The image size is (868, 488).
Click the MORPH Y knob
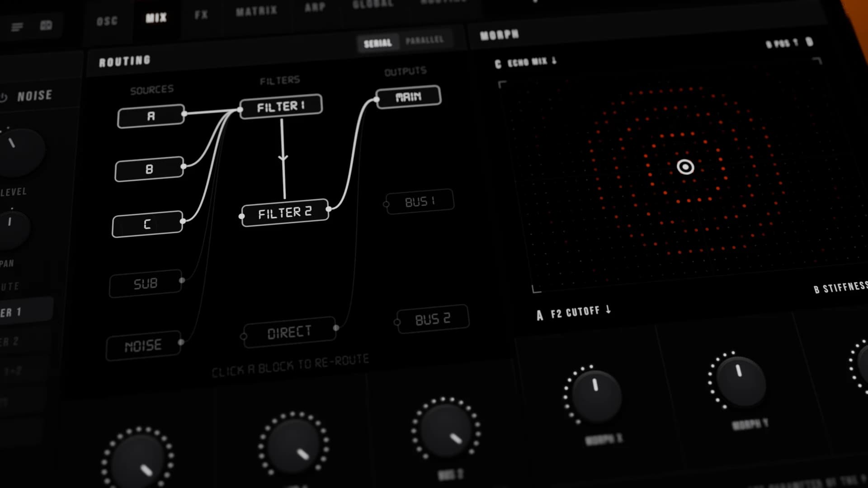click(741, 380)
